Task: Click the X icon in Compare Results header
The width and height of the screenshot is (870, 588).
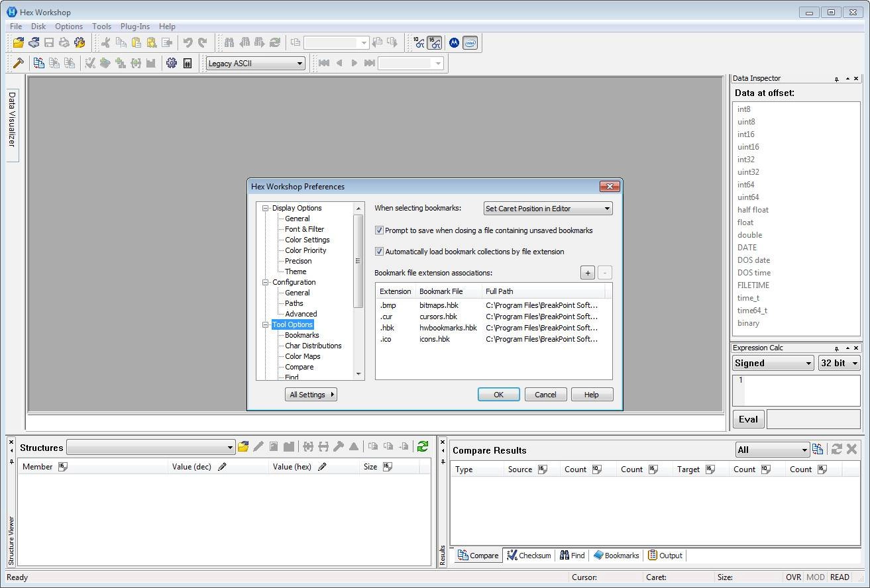Action: click(x=852, y=449)
